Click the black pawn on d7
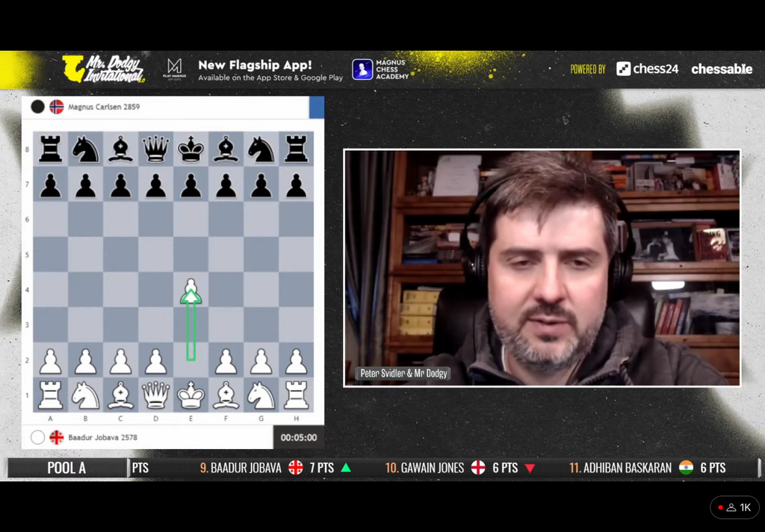The width and height of the screenshot is (765, 532). click(x=155, y=184)
